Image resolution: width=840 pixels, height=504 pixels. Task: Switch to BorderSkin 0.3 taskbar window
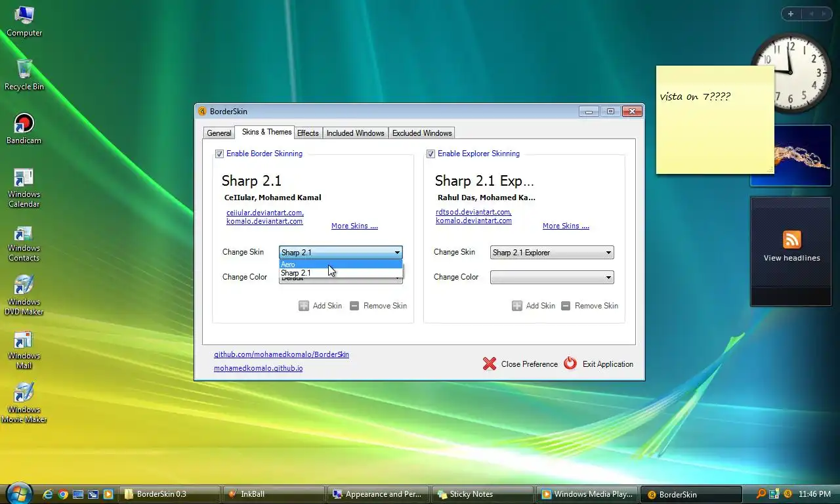[x=169, y=494]
